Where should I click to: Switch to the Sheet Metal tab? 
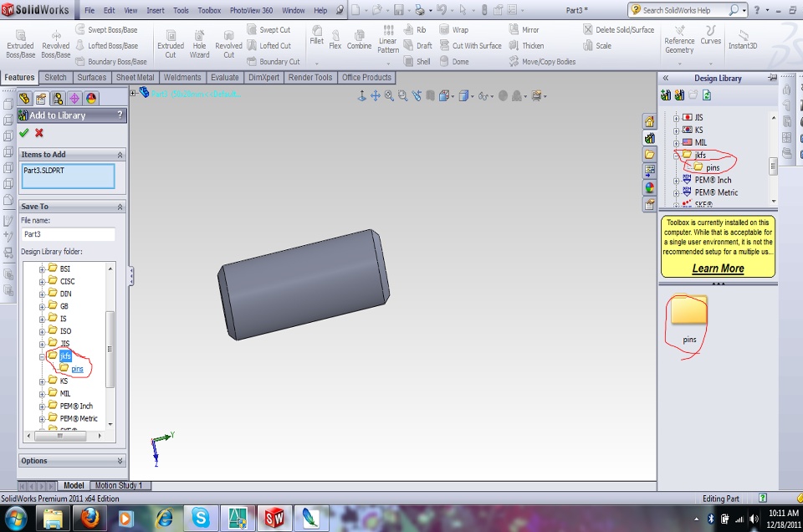[x=136, y=78]
